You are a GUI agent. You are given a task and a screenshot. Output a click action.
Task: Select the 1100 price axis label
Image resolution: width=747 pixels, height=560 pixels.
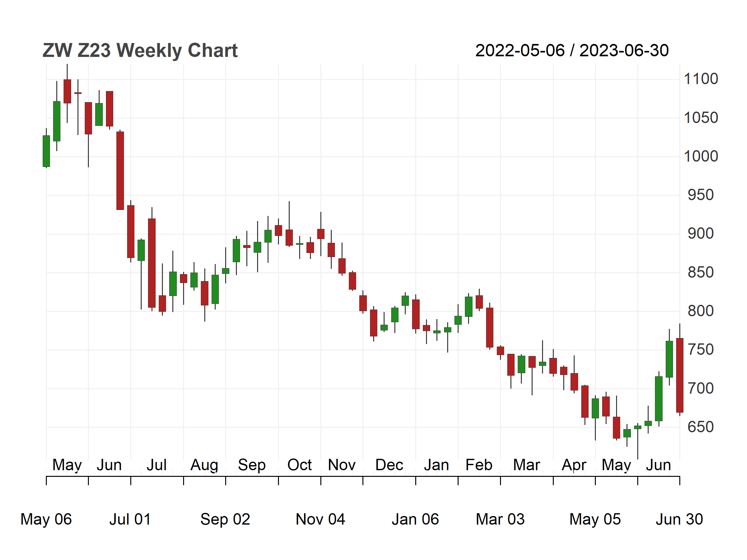pyautogui.click(x=701, y=79)
